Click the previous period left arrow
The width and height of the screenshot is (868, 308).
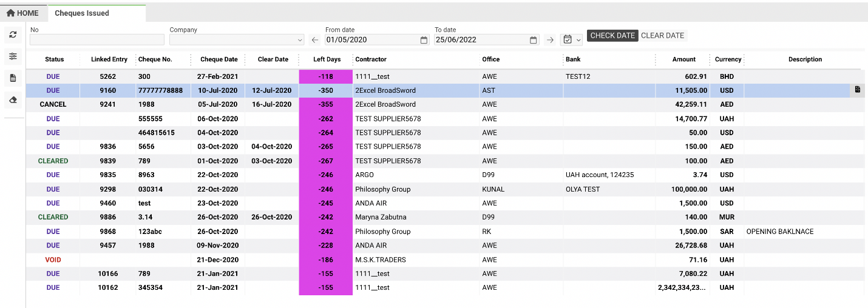314,40
